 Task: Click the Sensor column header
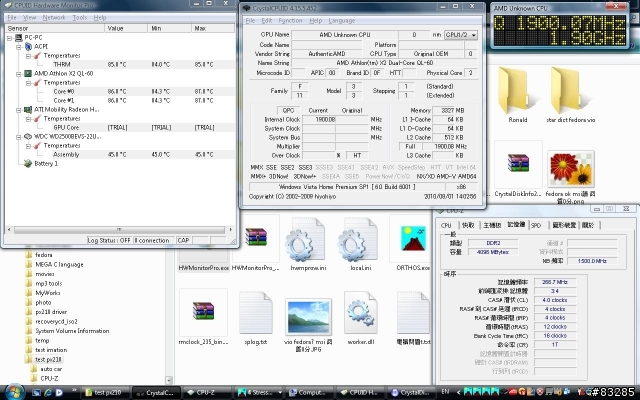(55, 28)
